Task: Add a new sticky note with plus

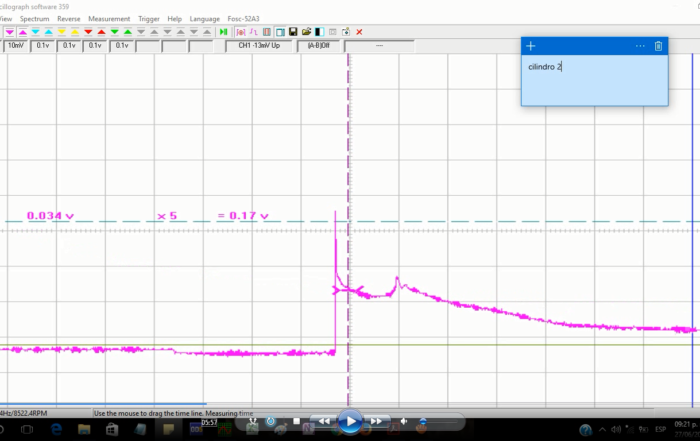Action: [x=531, y=46]
